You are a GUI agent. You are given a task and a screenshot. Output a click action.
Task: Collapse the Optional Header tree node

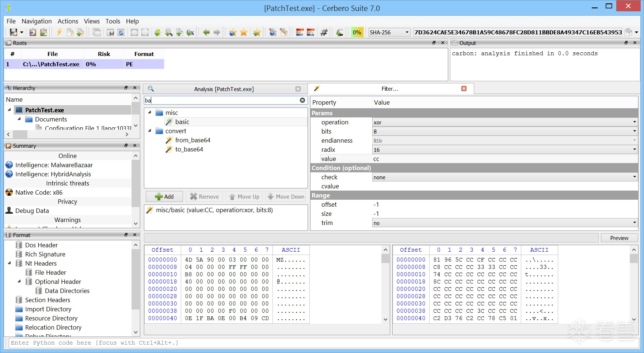point(19,282)
